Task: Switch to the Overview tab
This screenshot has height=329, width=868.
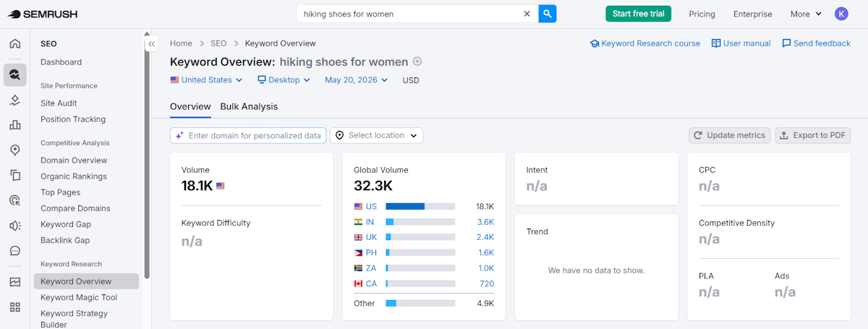Action: click(x=190, y=106)
